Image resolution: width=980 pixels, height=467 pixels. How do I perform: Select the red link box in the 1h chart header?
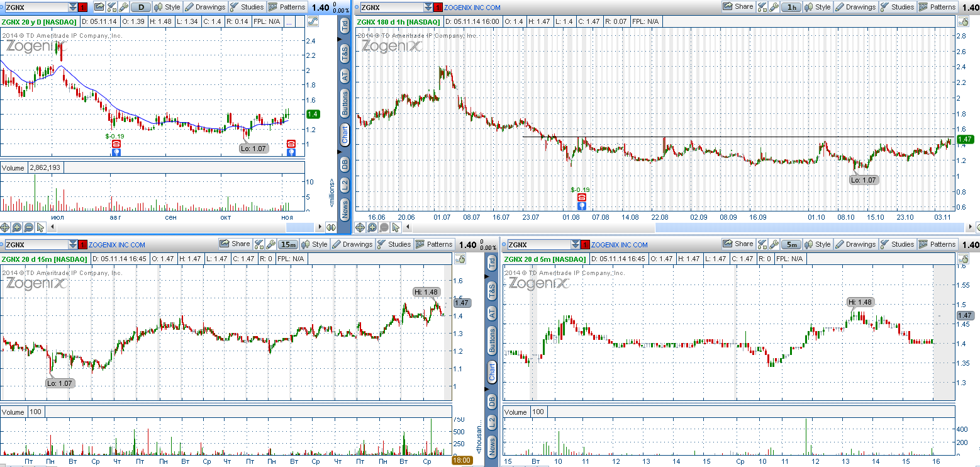438,8
